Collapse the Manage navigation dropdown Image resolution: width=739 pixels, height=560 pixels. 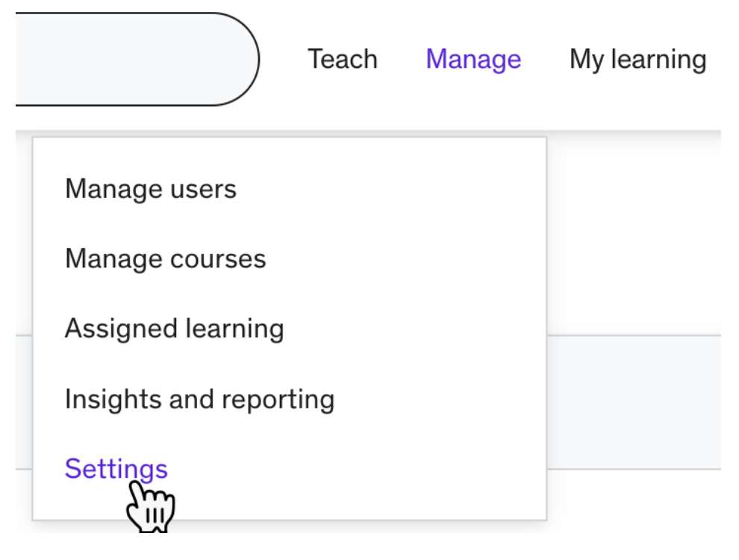473,60
